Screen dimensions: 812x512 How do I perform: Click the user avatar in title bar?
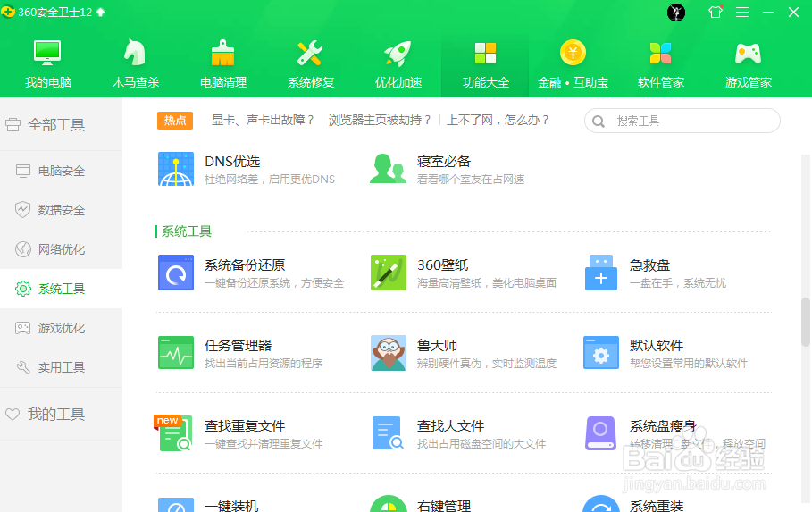(676, 12)
